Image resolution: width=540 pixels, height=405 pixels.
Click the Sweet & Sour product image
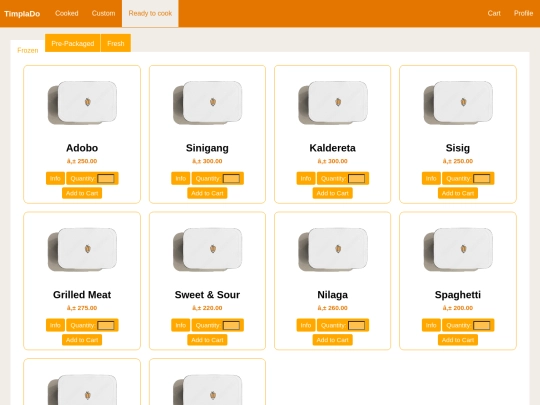(x=207, y=249)
